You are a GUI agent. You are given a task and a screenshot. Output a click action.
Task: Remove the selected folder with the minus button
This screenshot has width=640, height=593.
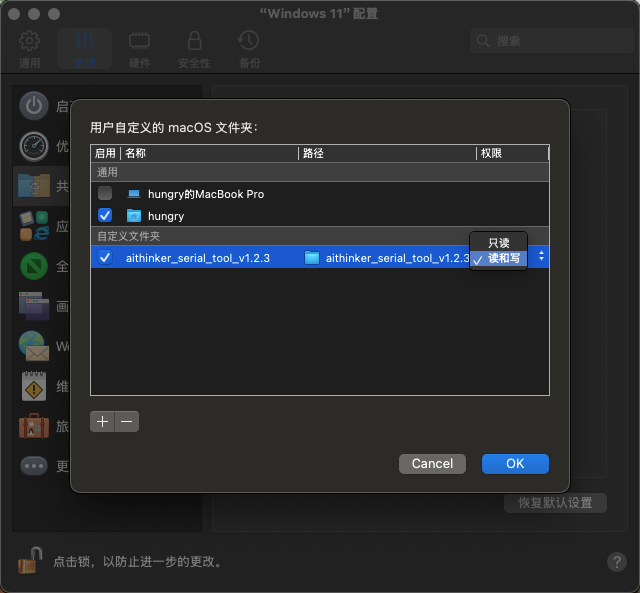[127, 421]
